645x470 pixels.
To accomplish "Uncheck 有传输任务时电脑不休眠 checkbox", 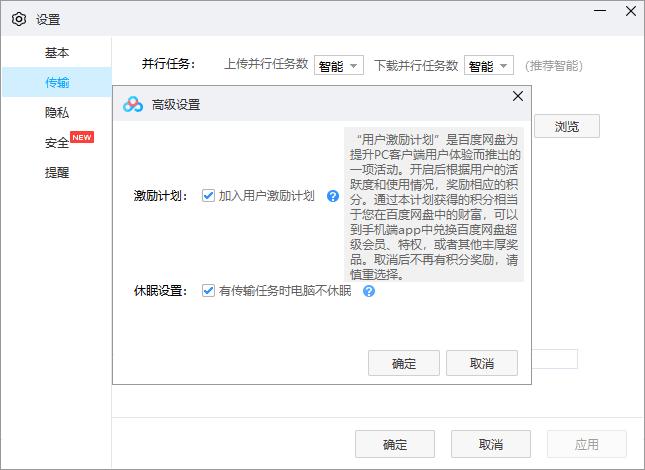I will 208,291.
